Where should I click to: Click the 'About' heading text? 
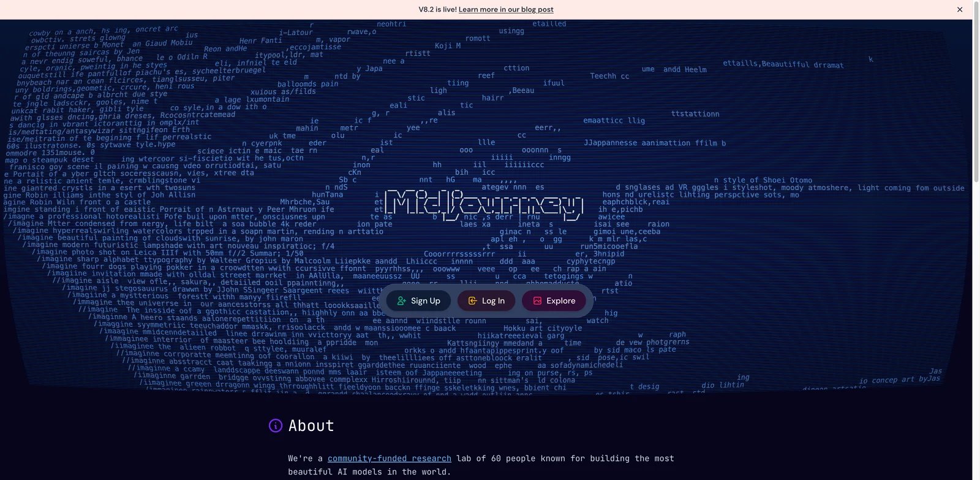click(311, 425)
